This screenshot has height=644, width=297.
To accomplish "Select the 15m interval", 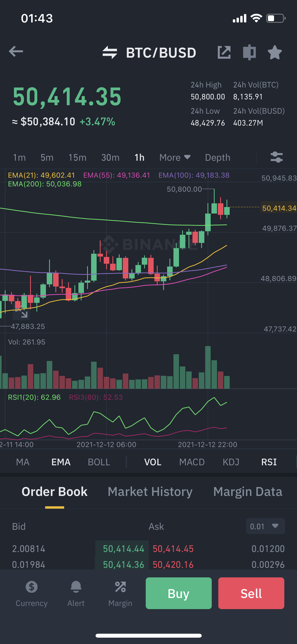I will click(77, 158).
